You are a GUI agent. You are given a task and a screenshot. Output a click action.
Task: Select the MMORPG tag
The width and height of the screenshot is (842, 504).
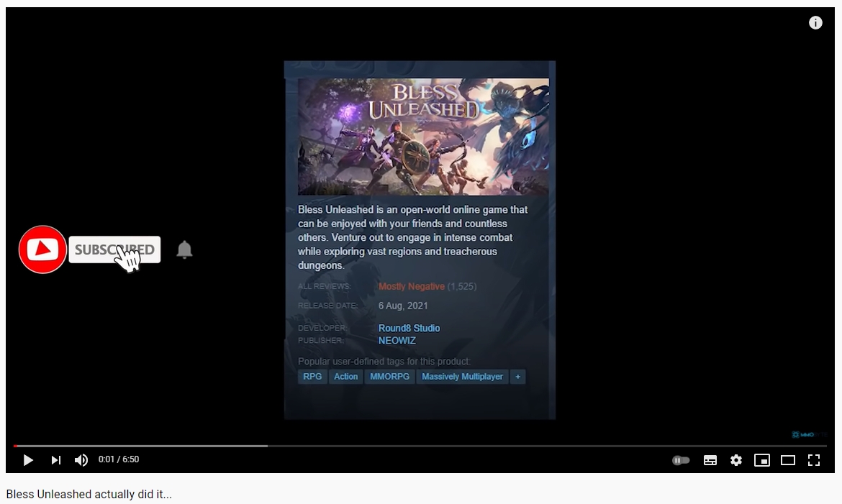[x=389, y=377]
